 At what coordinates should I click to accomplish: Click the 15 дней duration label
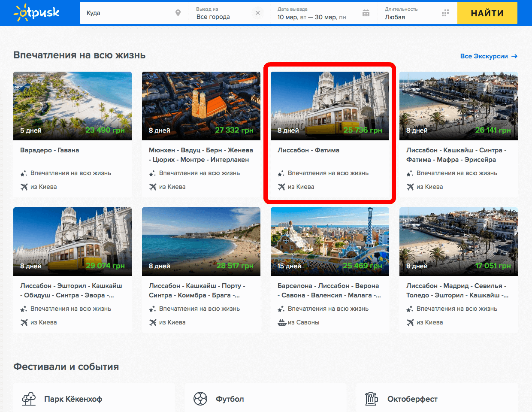click(289, 266)
